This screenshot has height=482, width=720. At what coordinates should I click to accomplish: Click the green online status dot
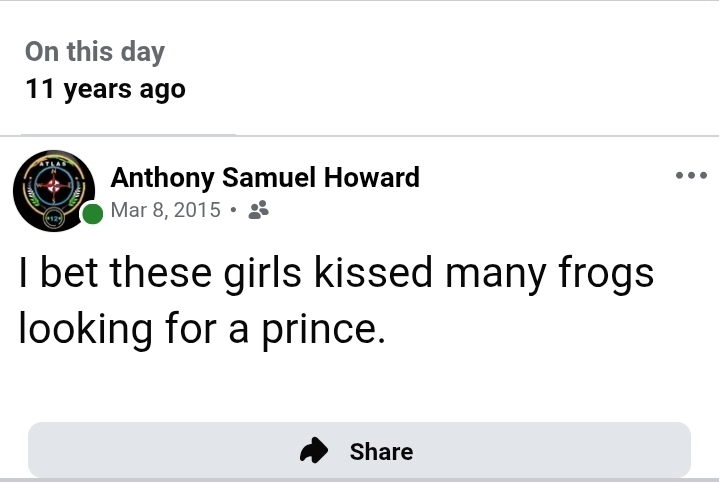point(92,214)
